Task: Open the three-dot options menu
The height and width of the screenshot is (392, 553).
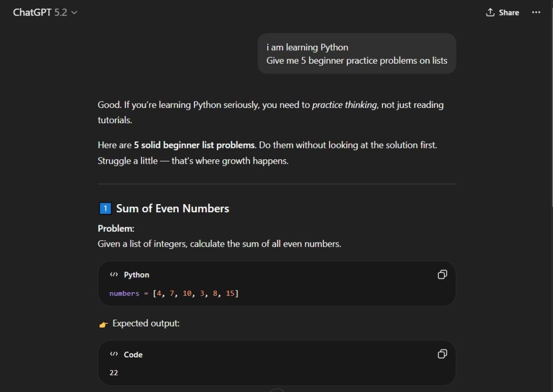Action: (535, 12)
